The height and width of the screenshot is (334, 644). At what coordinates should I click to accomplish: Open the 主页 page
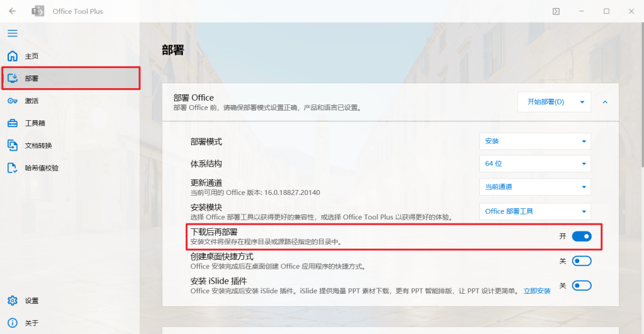[70, 56]
